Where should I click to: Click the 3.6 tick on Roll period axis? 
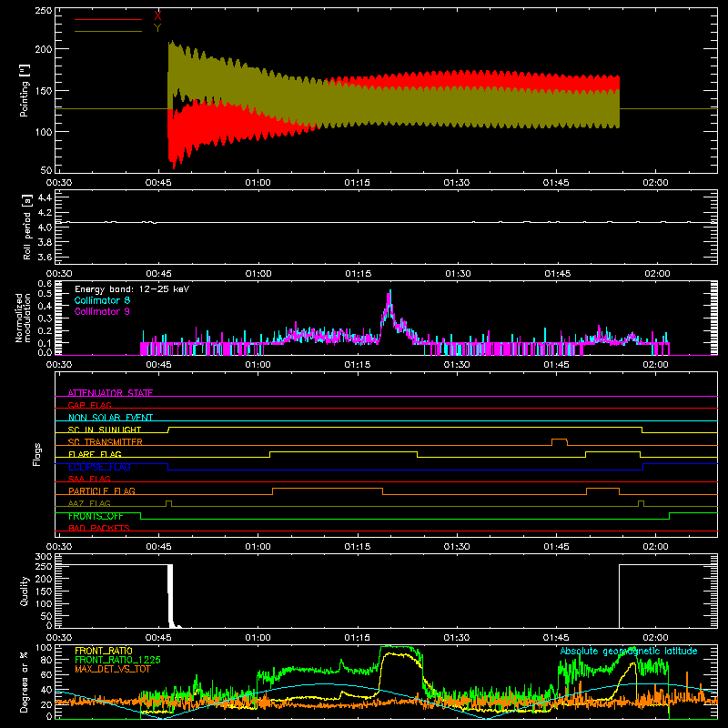45,257
